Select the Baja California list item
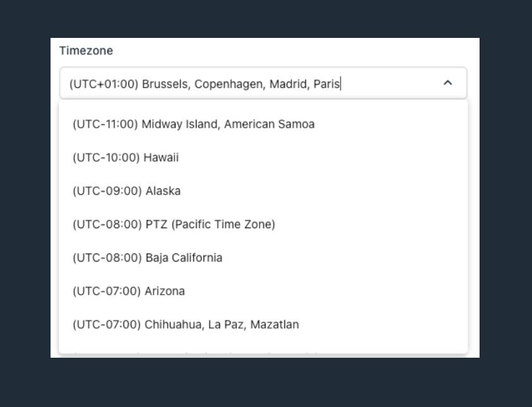Viewport: 532px width, 407px height. tap(263, 258)
